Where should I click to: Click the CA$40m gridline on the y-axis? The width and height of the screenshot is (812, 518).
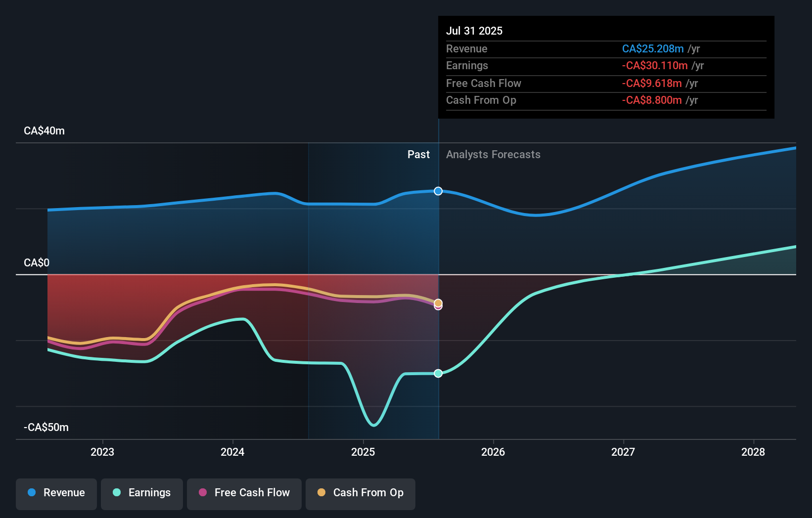tap(44, 131)
